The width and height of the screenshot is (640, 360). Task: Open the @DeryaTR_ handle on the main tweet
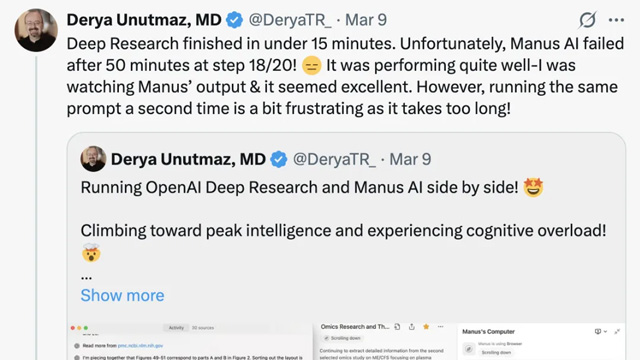point(290,20)
